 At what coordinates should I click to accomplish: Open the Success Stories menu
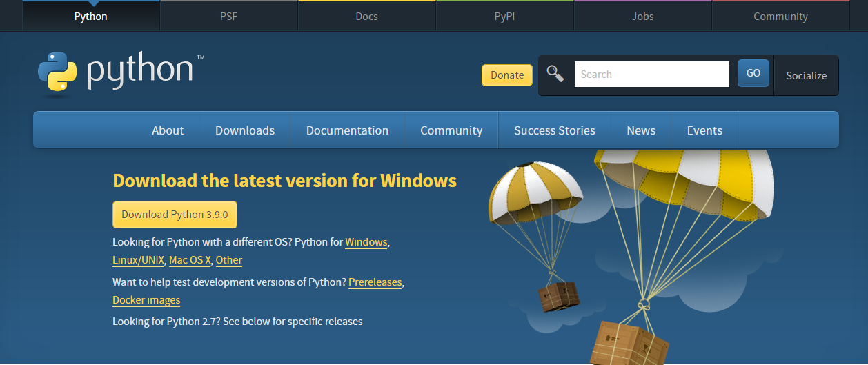tap(555, 130)
